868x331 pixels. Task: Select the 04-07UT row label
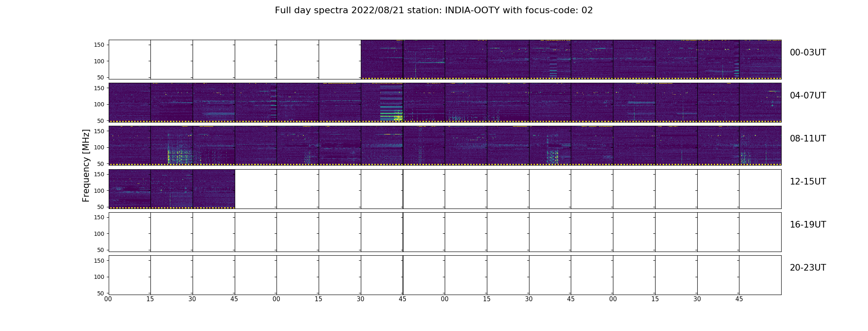(x=808, y=96)
